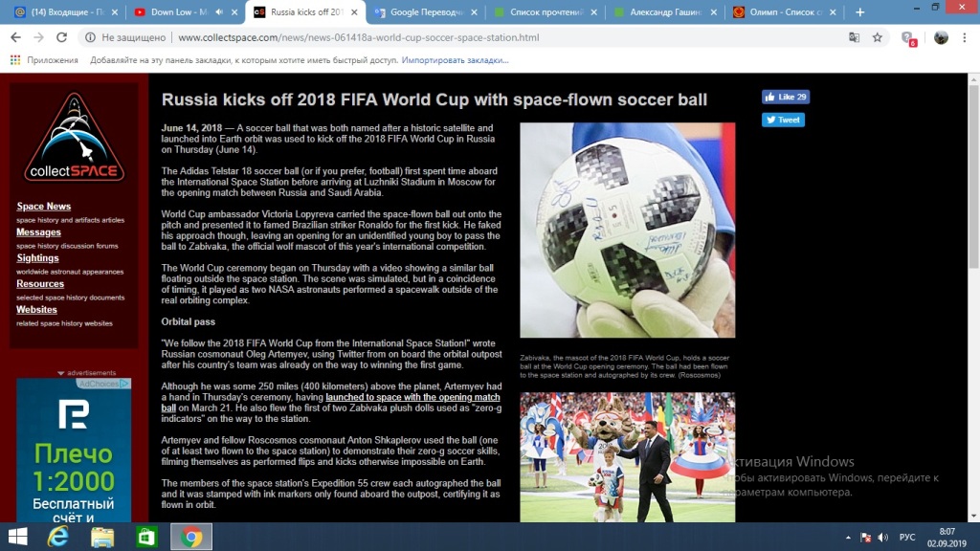Viewport: 980px width, 551px height.
Task: Click the Orbital pass subheading
Action: click(x=189, y=321)
